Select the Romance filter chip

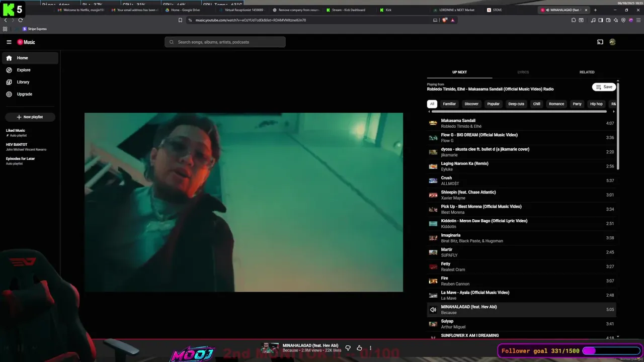[x=556, y=104]
